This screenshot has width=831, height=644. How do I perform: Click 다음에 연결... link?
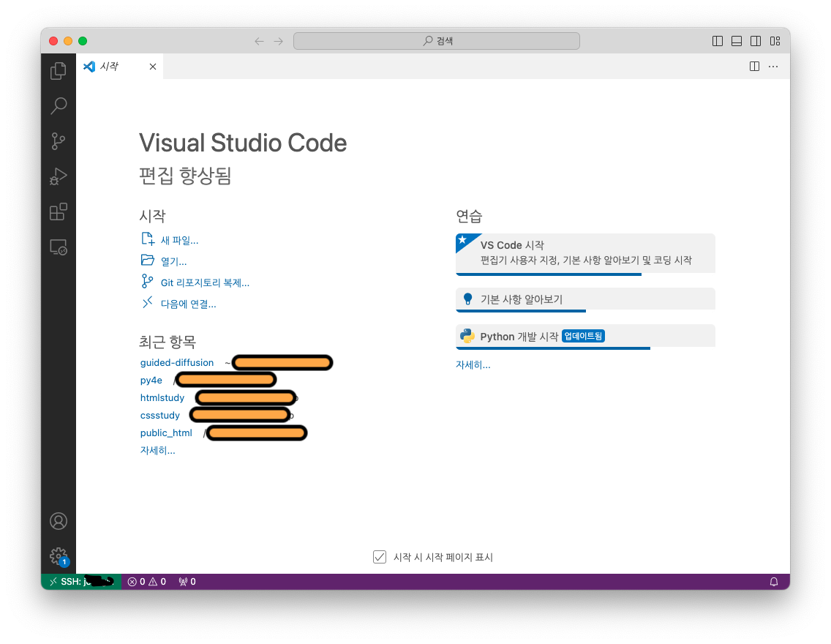point(188,304)
